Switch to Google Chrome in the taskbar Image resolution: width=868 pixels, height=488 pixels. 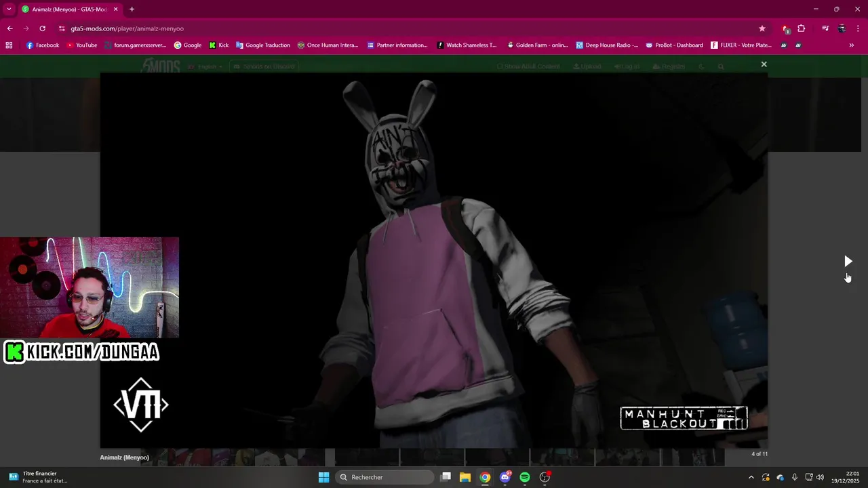[x=485, y=477]
